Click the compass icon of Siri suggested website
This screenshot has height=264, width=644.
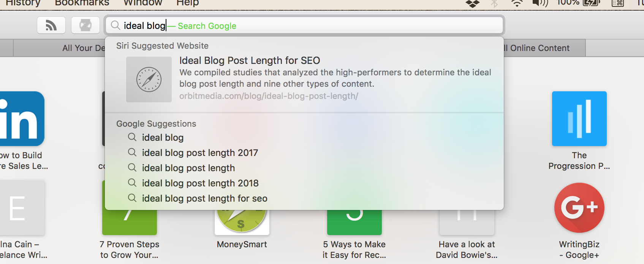click(x=149, y=80)
